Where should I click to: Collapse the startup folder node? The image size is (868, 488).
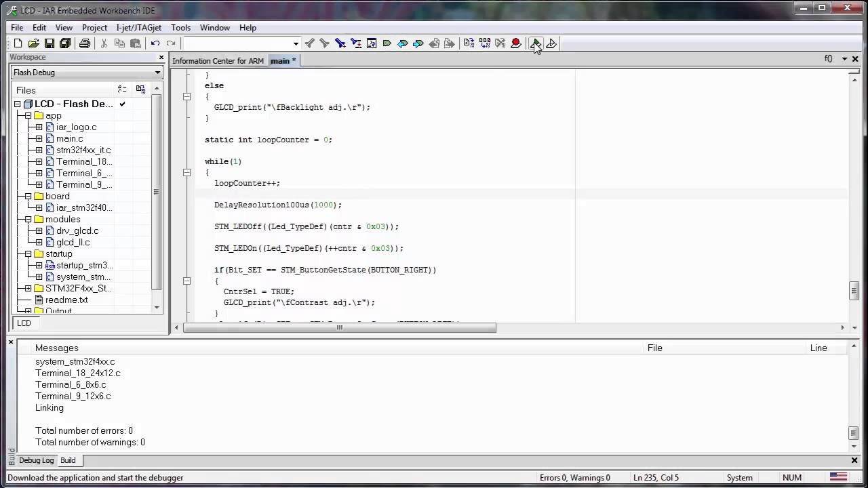tap(28, 254)
